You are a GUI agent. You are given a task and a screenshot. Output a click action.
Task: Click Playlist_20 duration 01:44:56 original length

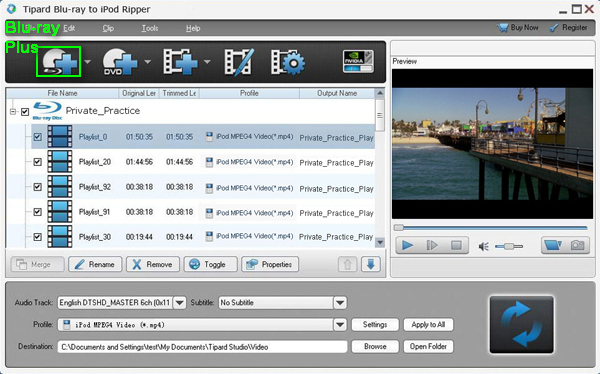coord(139,162)
